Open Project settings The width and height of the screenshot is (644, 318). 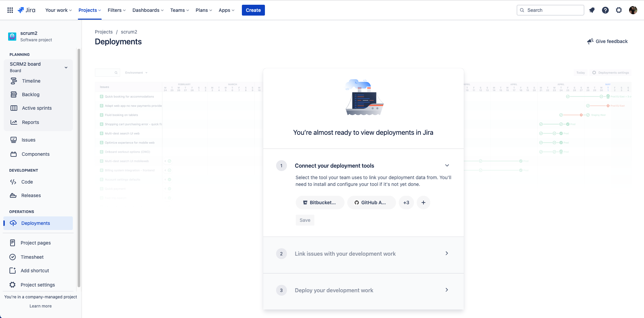38,285
